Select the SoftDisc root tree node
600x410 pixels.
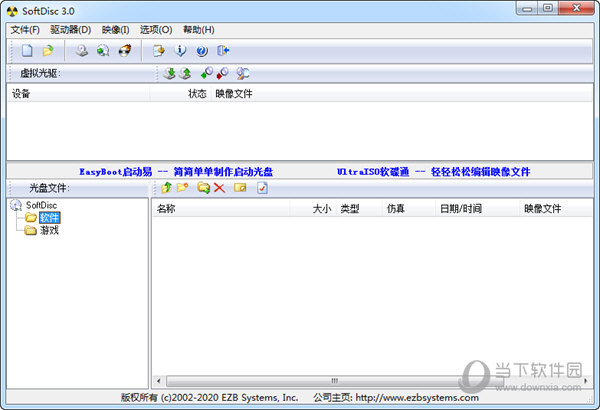point(41,205)
